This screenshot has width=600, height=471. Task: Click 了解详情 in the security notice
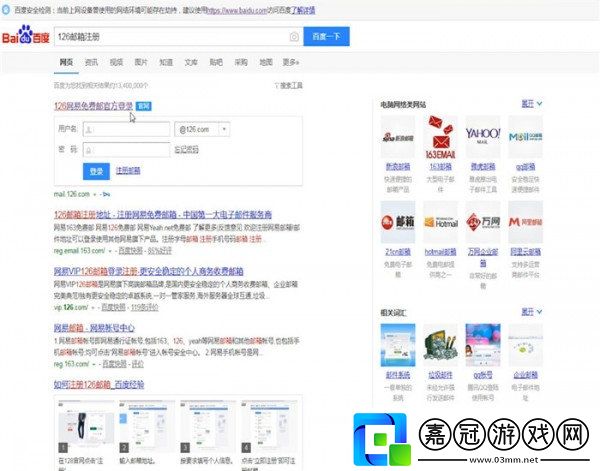[303, 10]
